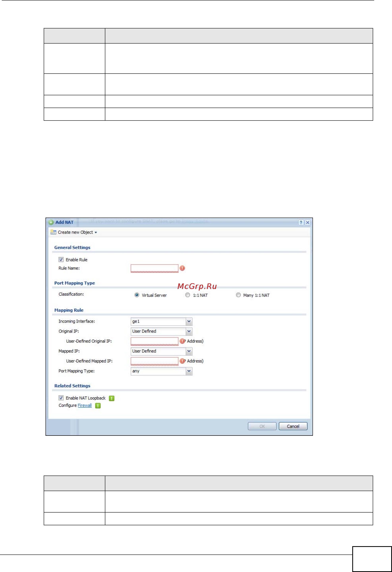Screen dimensions: 392x572
Task: Click the Mapping Rule section heading
Action: tap(69, 310)
